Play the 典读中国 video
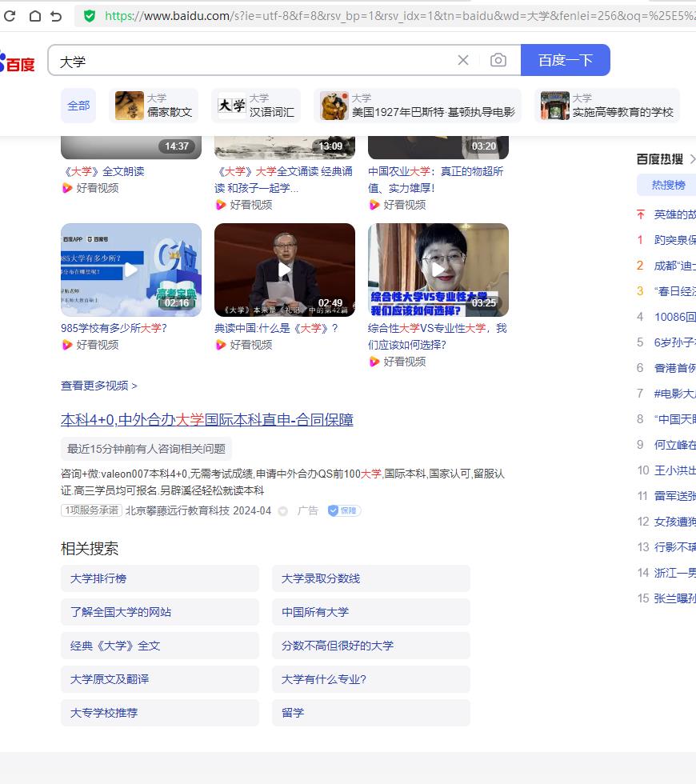 tap(285, 270)
